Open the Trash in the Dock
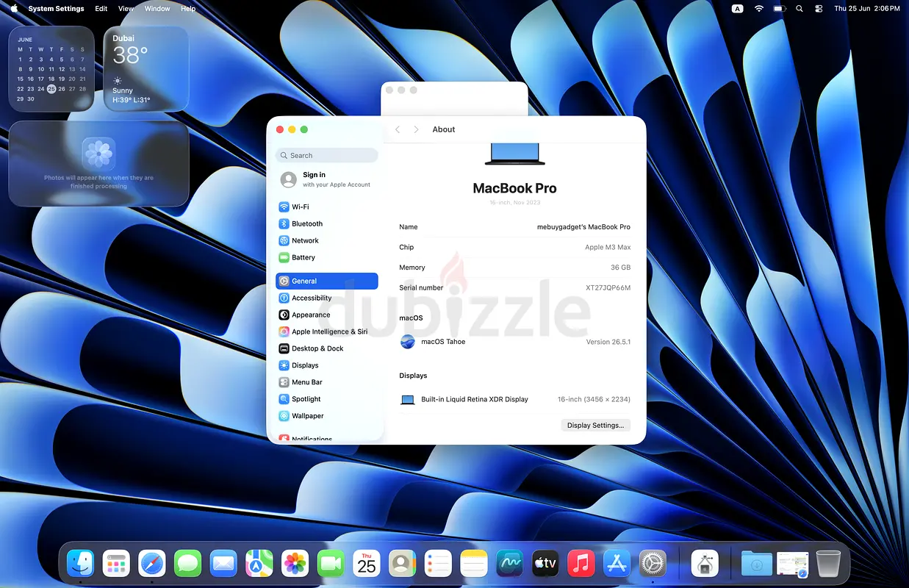 [828, 564]
